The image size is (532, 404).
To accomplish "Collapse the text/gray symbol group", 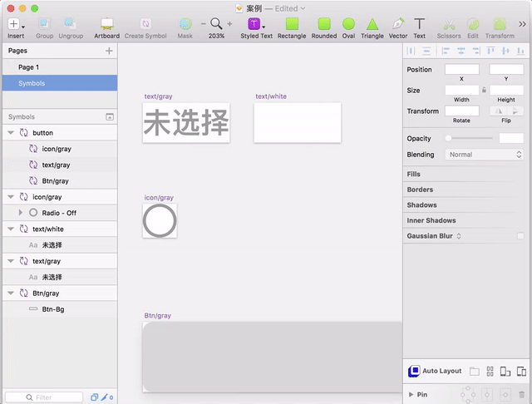I will (x=11, y=261).
